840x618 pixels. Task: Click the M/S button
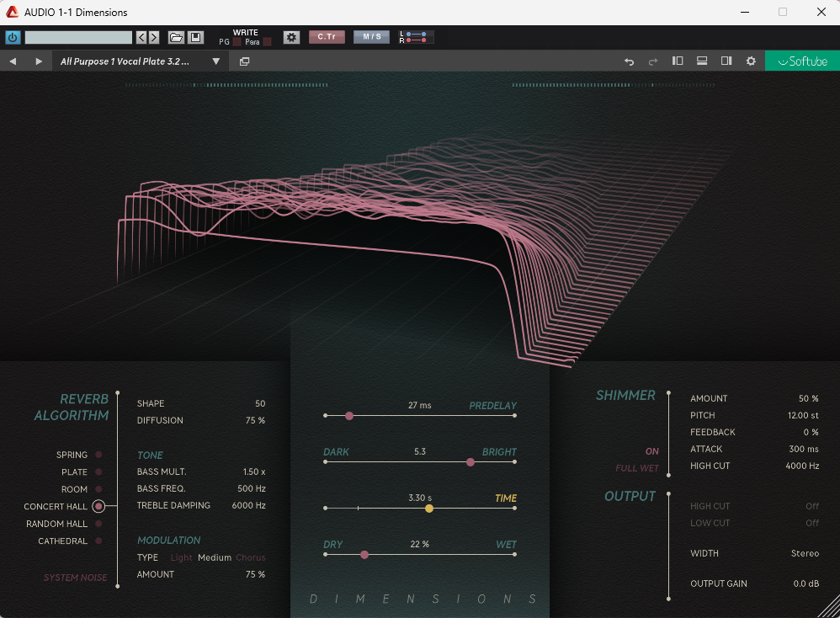372,37
